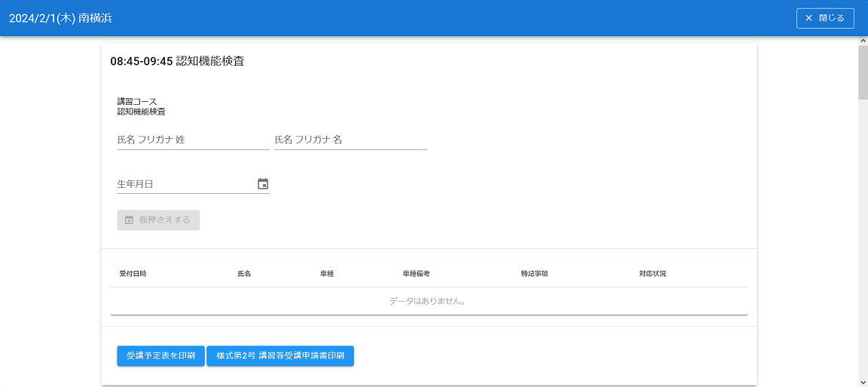Click the データはありません empty row
868x387 pixels.
pos(428,301)
